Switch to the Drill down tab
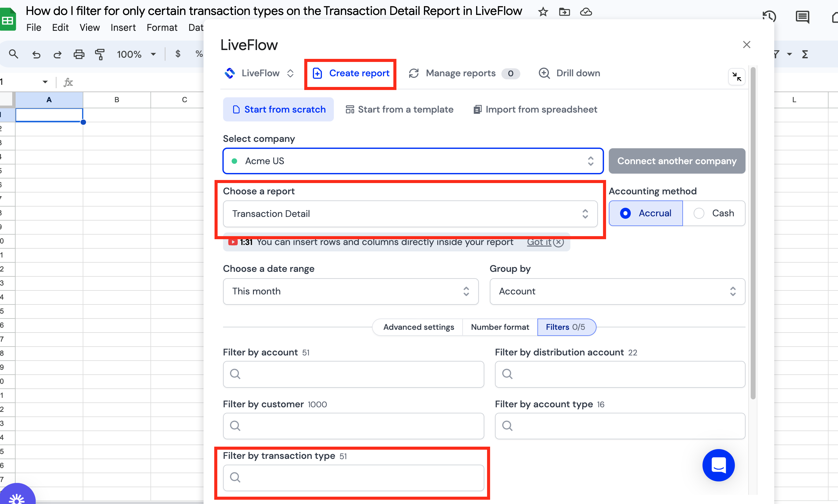The width and height of the screenshot is (838, 504). click(569, 73)
